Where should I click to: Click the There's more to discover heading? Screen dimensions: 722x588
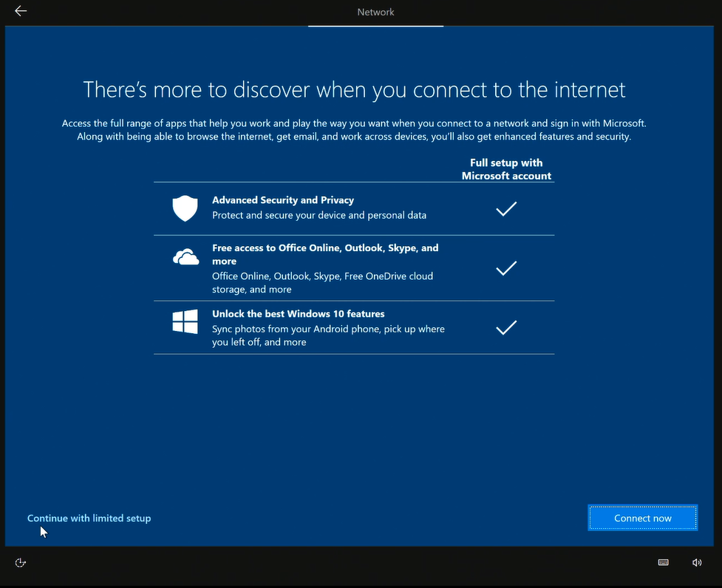(x=354, y=89)
